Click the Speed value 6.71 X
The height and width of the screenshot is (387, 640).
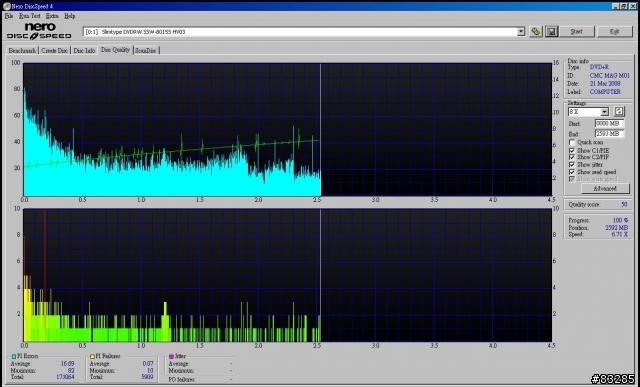click(620, 234)
